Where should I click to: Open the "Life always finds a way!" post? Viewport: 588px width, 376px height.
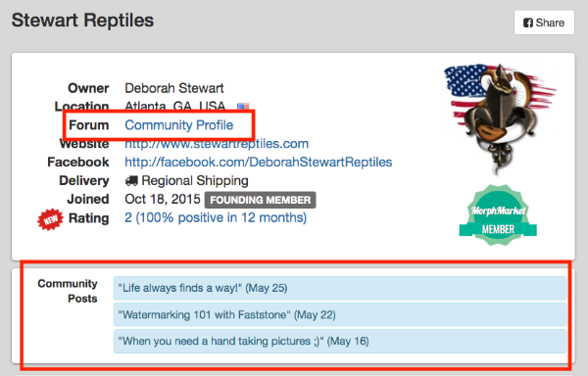[340, 288]
